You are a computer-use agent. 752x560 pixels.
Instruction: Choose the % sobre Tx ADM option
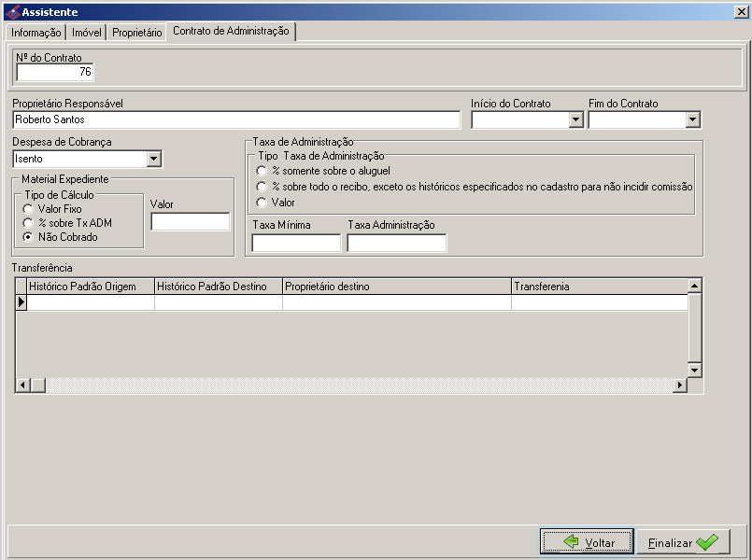(x=28, y=223)
